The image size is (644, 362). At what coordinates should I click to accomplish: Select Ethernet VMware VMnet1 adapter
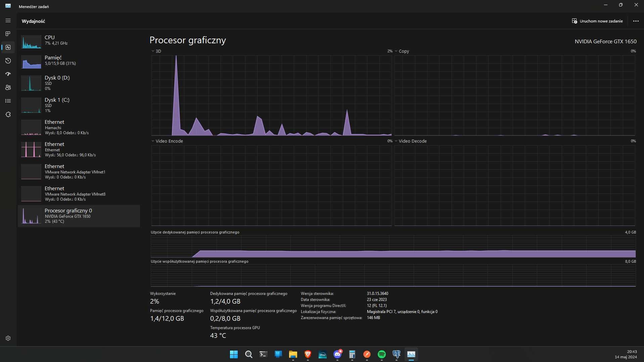[79, 172]
